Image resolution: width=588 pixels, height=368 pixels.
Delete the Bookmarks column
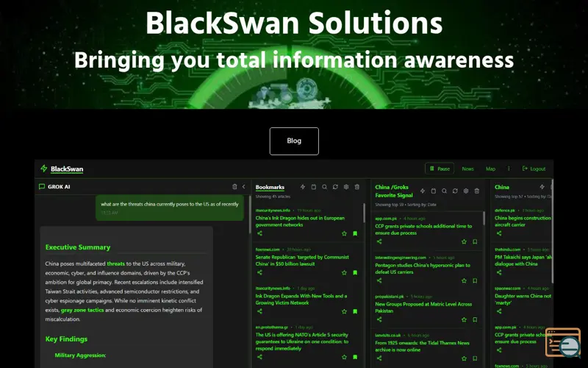[x=357, y=187]
